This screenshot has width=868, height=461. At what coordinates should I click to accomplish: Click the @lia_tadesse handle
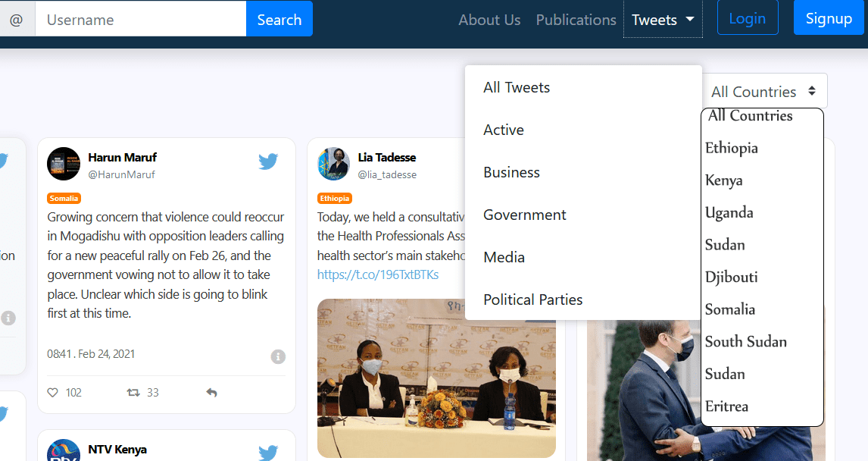(x=388, y=174)
